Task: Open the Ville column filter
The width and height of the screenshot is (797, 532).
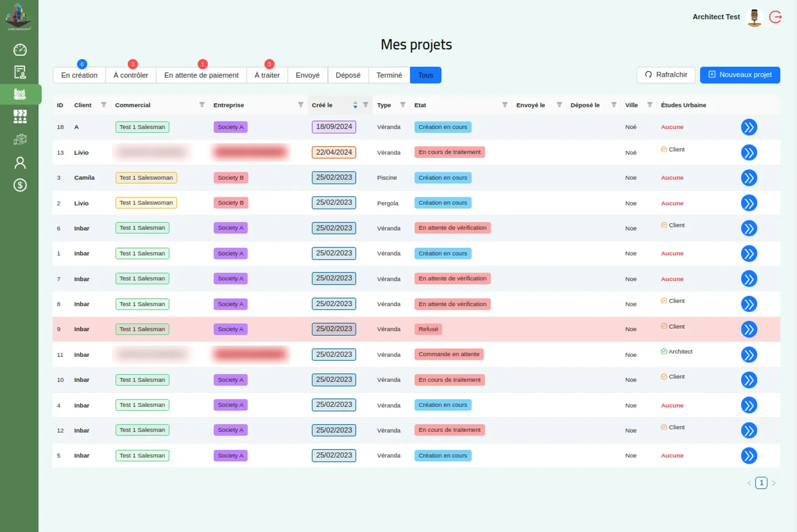Action: (x=650, y=105)
